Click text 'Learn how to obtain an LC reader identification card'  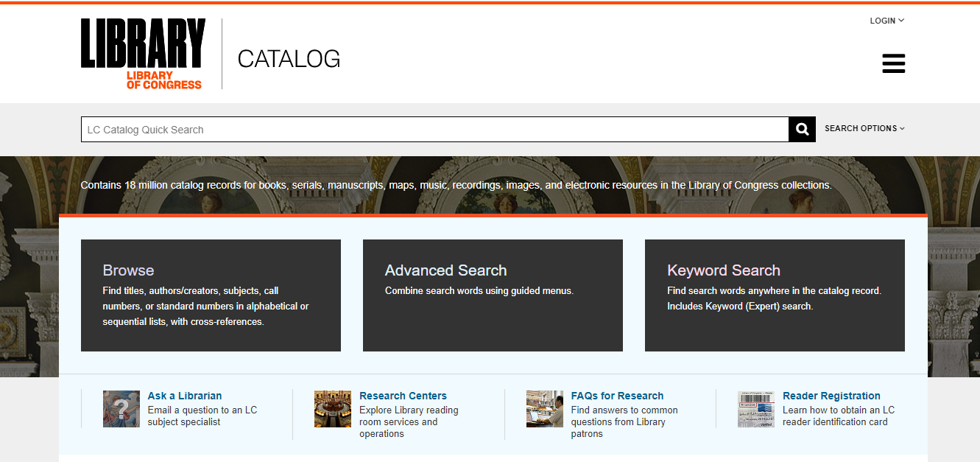[839, 416]
